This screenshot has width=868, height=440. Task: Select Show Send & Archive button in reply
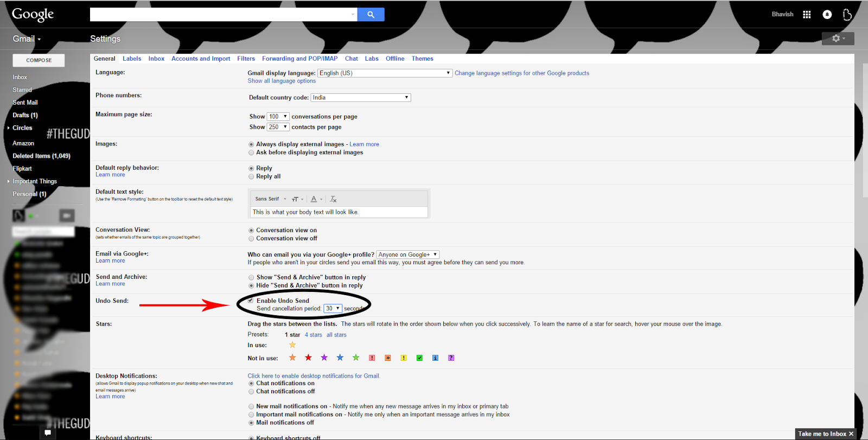(x=251, y=277)
